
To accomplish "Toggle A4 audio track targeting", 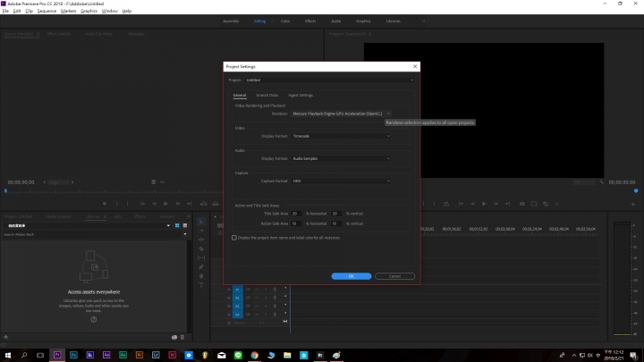I will pyautogui.click(x=237, y=315).
